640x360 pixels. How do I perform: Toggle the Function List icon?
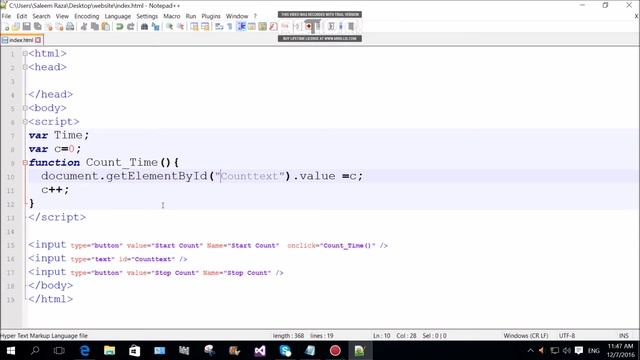(x=273, y=27)
